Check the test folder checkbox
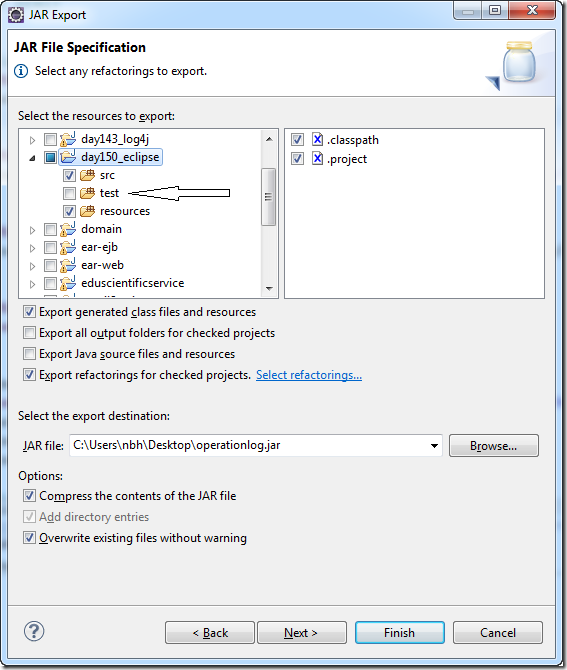The height and width of the screenshot is (670, 567). point(69,193)
